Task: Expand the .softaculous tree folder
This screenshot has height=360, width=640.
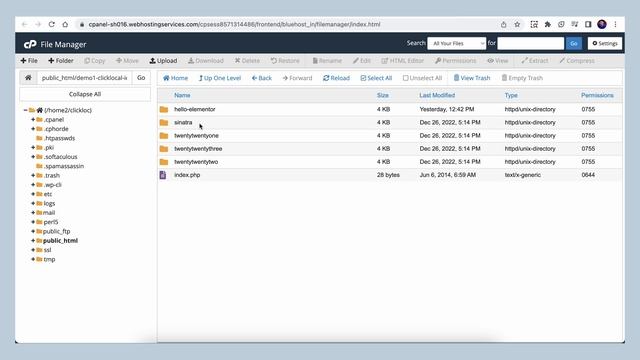Action: click(x=33, y=157)
